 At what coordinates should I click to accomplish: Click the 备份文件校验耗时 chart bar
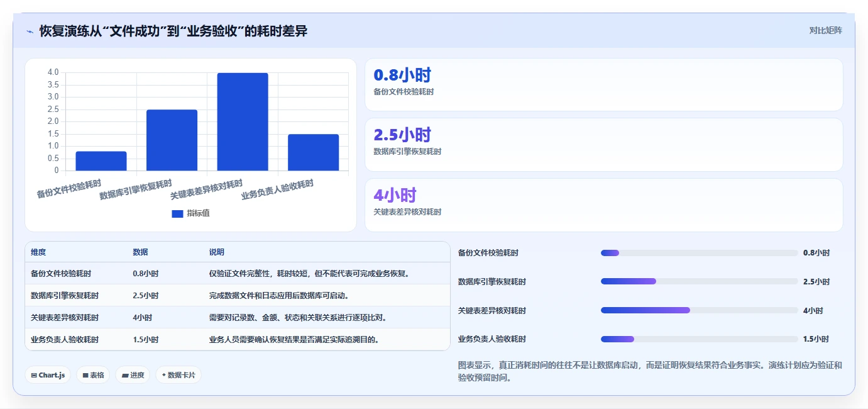[101, 161]
